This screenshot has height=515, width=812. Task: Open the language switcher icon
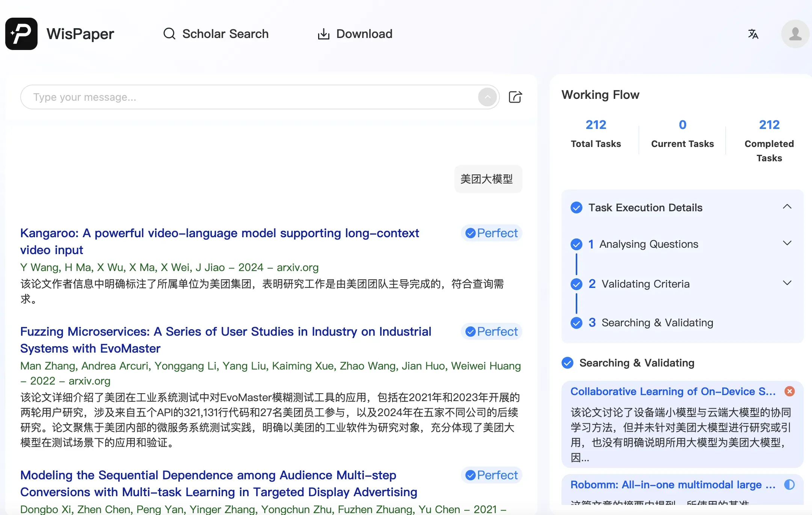753,34
